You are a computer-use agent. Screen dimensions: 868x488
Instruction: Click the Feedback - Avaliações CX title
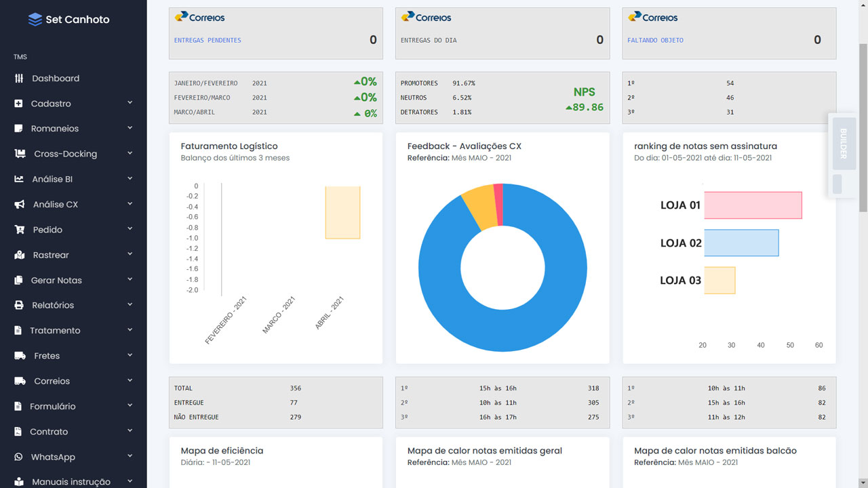[465, 146]
